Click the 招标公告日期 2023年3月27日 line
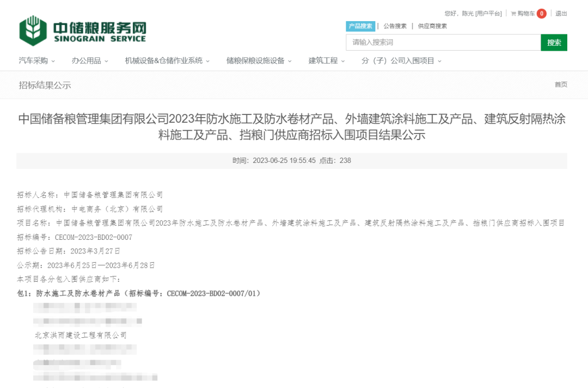This screenshot has height=388, width=588. click(x=69, y=251)
